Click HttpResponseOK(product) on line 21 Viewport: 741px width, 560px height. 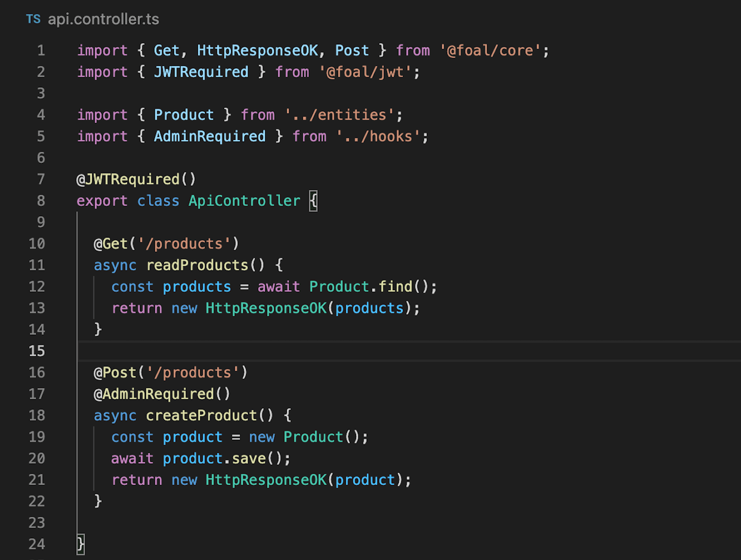304,480
